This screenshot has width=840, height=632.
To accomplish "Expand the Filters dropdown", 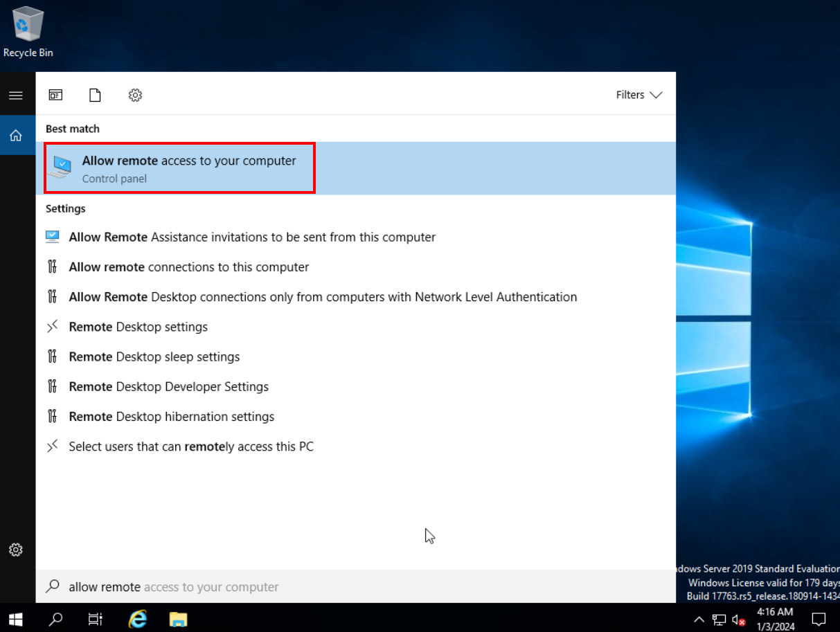I will click(x=638, y=95).
